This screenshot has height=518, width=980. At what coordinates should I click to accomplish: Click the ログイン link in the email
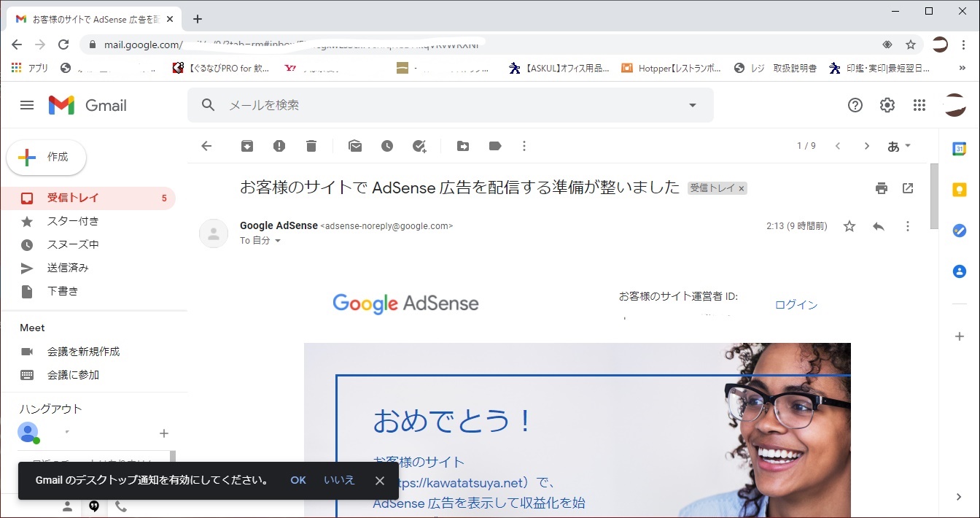coord(796,305)
